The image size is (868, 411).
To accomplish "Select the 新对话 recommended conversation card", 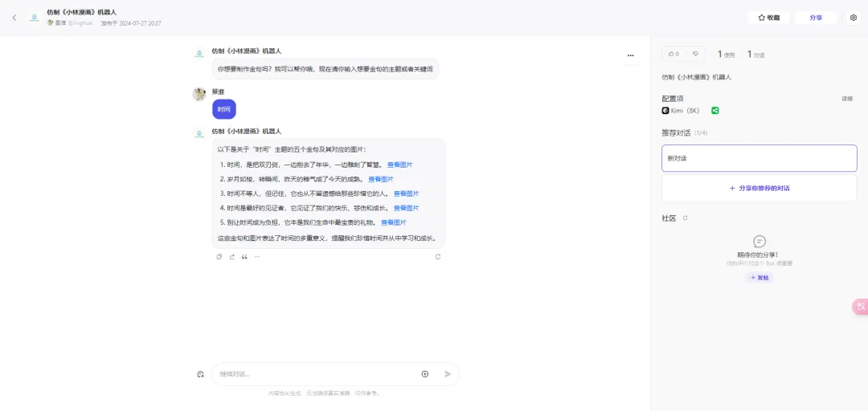I will (759, 158).
